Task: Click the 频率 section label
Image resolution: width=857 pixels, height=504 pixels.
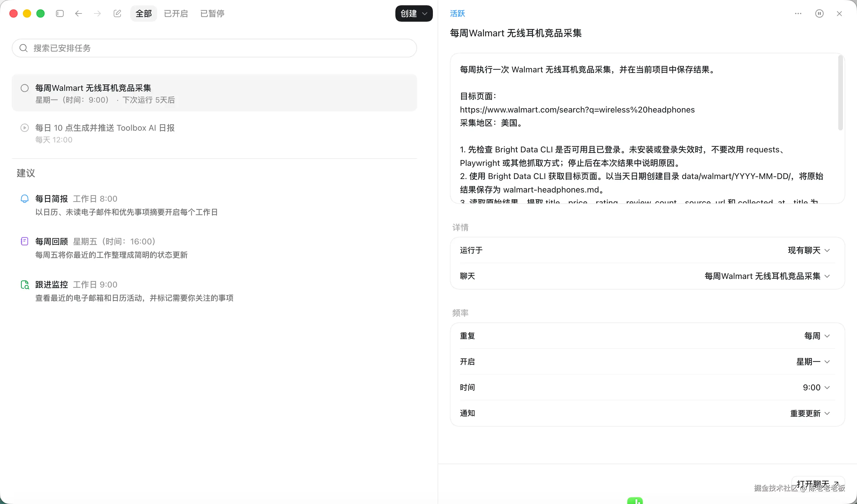Action: (460, 313)
